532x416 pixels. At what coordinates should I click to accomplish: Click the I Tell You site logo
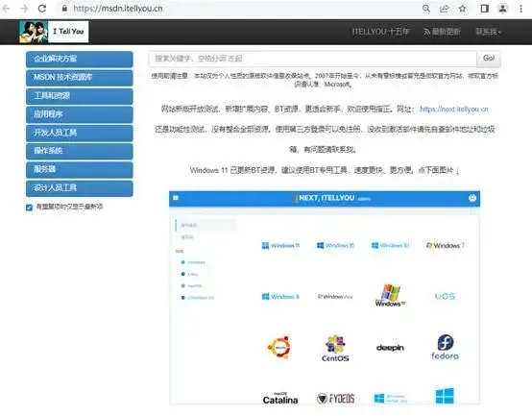point(54,32)
